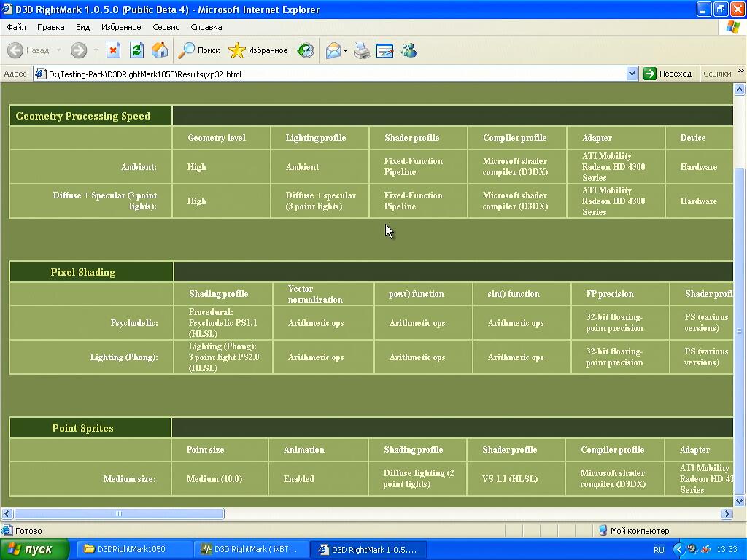Click the vertical scrollbar up arrow
This screenshot has height=560, width=747.
[x=740, y=89]
